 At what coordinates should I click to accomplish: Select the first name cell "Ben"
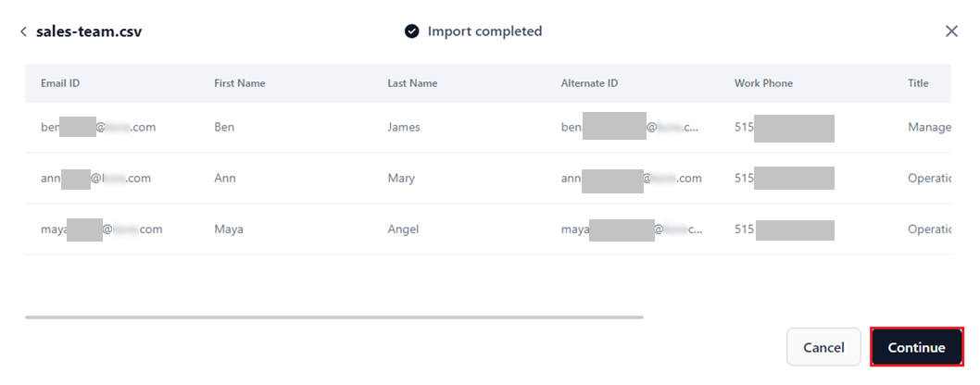pos(224,128)
